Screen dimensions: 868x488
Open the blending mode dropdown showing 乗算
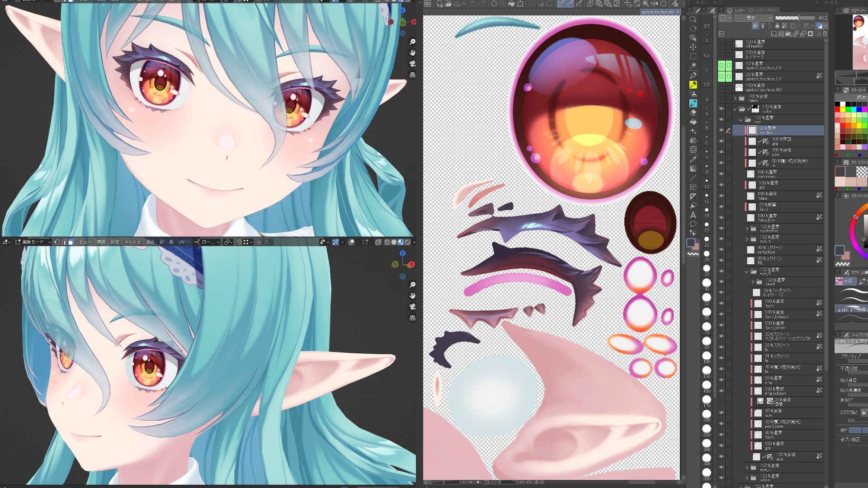click(753, 18)
